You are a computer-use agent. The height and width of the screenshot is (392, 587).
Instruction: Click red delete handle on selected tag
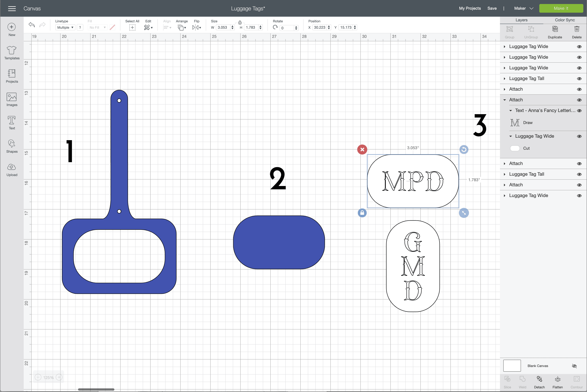click(362, 149)
